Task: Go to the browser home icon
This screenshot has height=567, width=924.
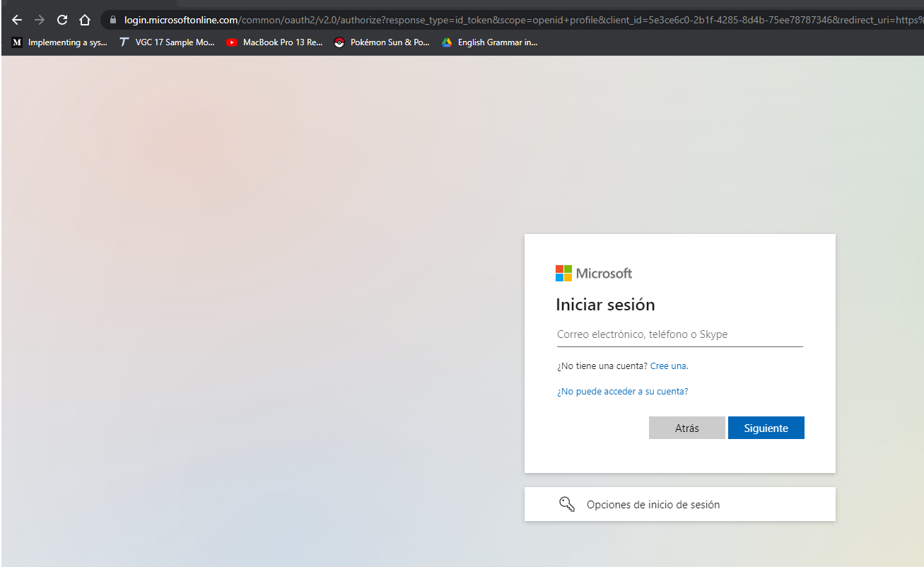Action: (85, 20)
